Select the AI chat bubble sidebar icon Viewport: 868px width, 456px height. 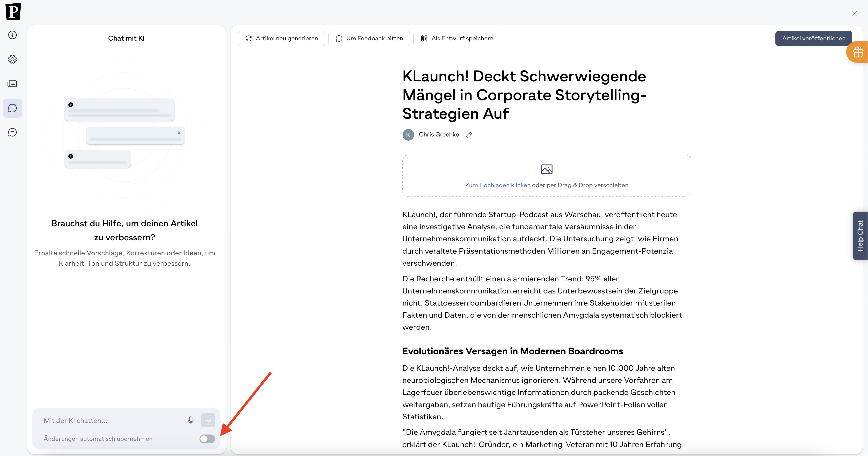[13, 108]
